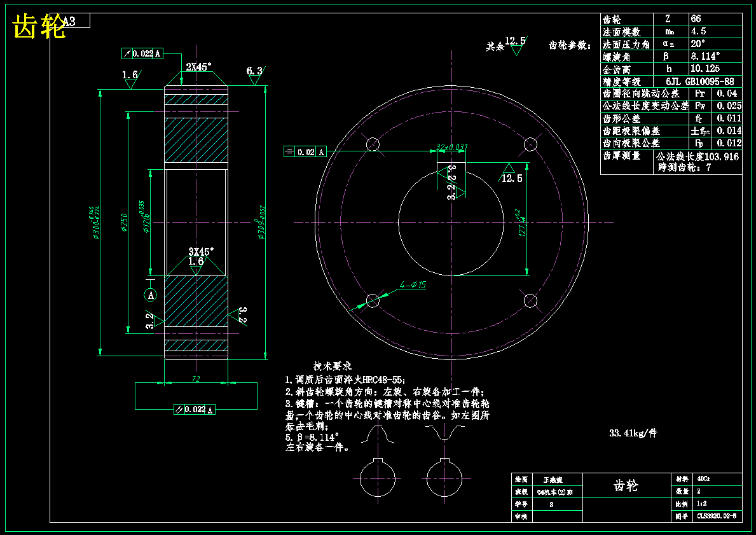Click module value 4.5 in parameter table
Image resolution: width=756 pixels, height=535 pixels.
pos(698,31)
